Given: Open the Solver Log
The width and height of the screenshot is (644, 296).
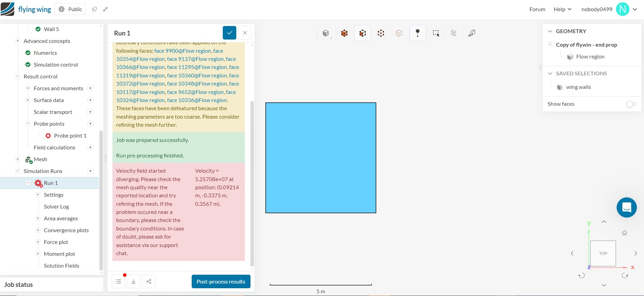Looking at the screenshot, I should 56,206.
